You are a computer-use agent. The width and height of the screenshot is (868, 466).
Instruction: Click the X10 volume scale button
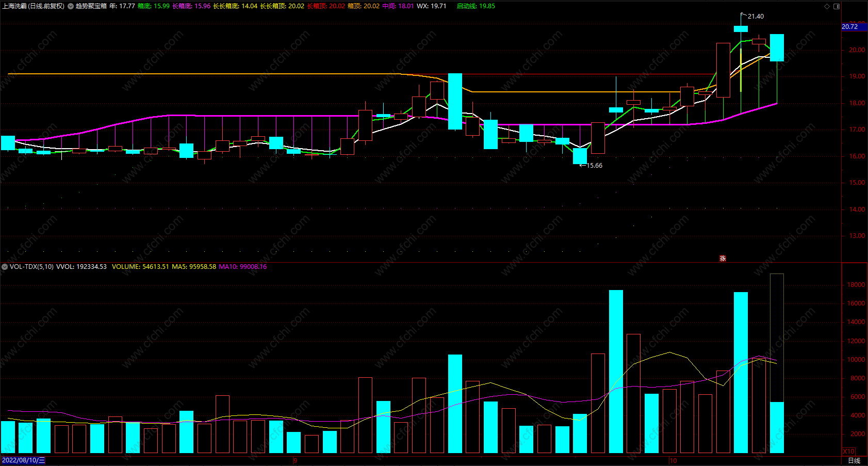[848, 451]
